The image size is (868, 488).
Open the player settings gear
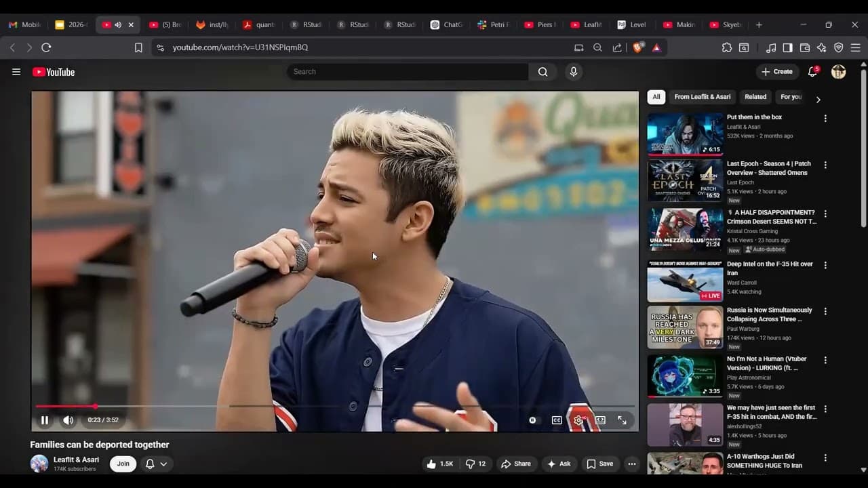[x=578, y=420]
